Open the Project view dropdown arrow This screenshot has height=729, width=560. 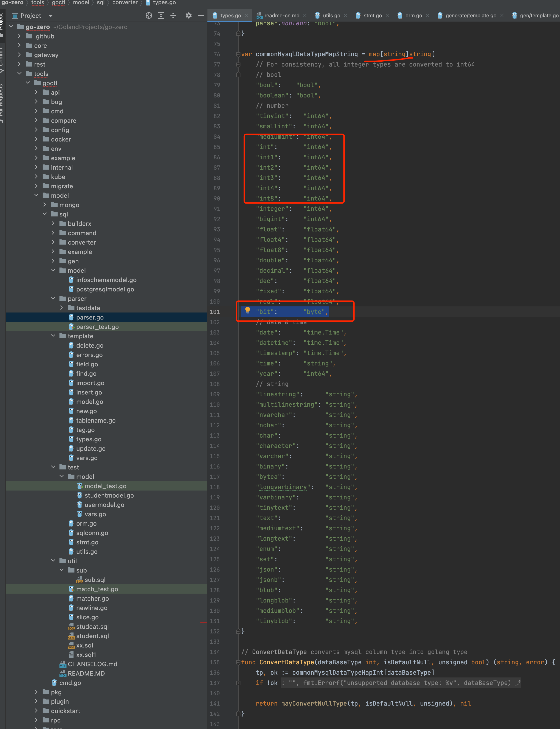pyautogui.click(x=51, y=16)
